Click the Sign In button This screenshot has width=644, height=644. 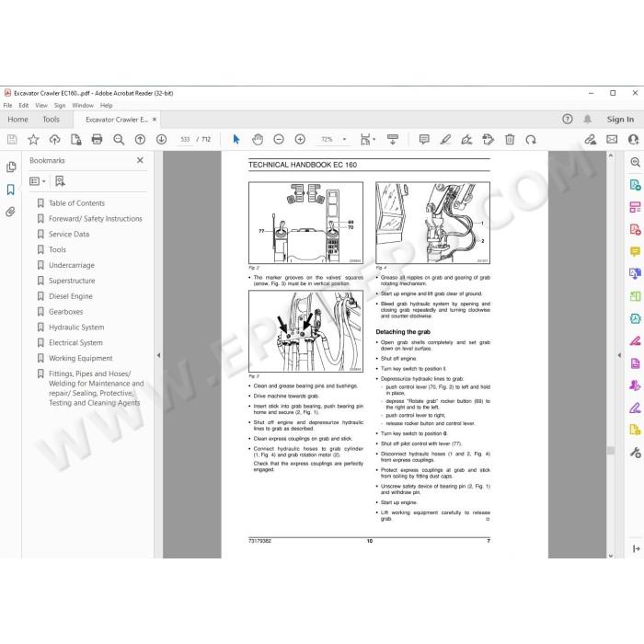620,120
